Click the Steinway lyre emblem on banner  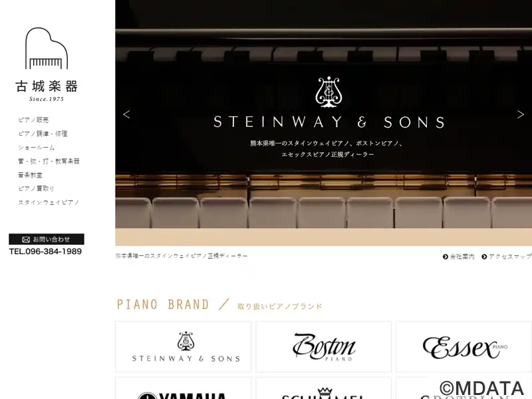329,92
